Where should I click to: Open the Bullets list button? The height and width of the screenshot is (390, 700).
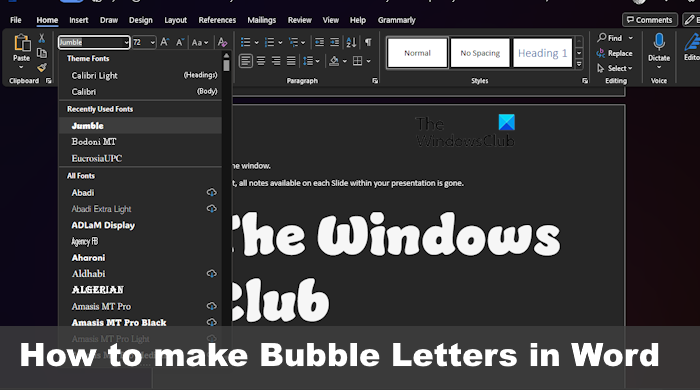click(246, 42)
